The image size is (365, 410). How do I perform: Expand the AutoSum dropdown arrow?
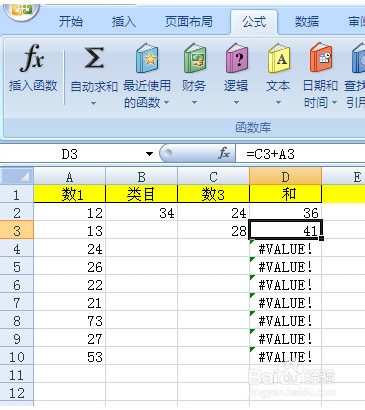tap(94, 103)
